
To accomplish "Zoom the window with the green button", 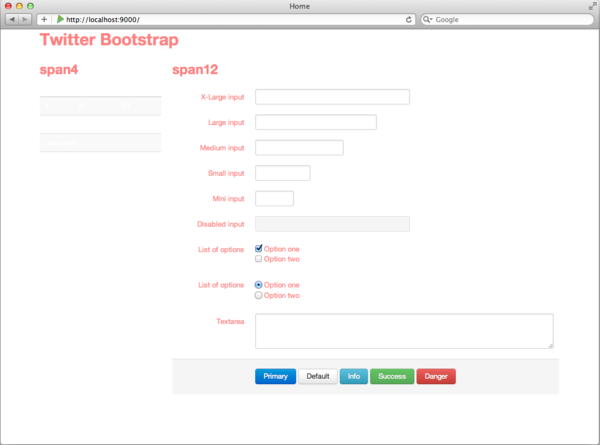I will [x=30, y=6].
